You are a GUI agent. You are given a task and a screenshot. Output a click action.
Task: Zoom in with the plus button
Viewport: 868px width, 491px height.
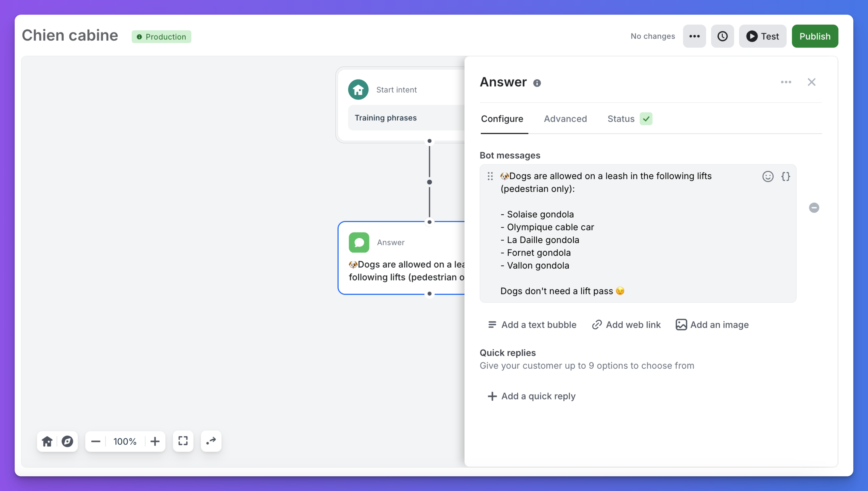[x=155, y=441]
